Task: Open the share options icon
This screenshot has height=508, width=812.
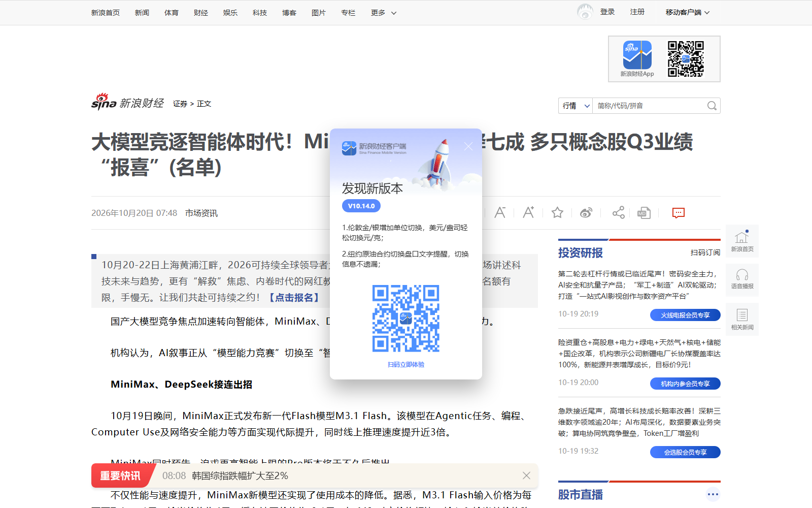Action: coord(618,212)
